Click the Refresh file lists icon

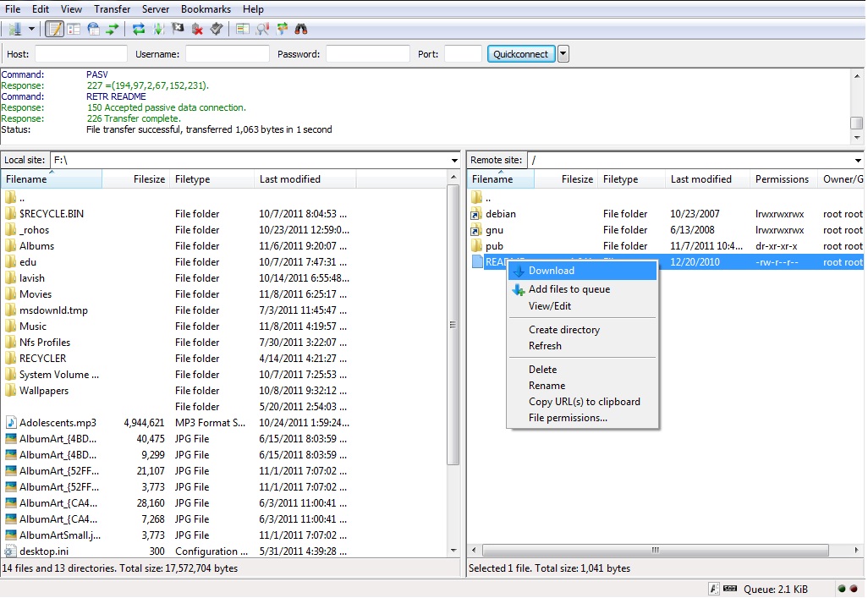138,29
